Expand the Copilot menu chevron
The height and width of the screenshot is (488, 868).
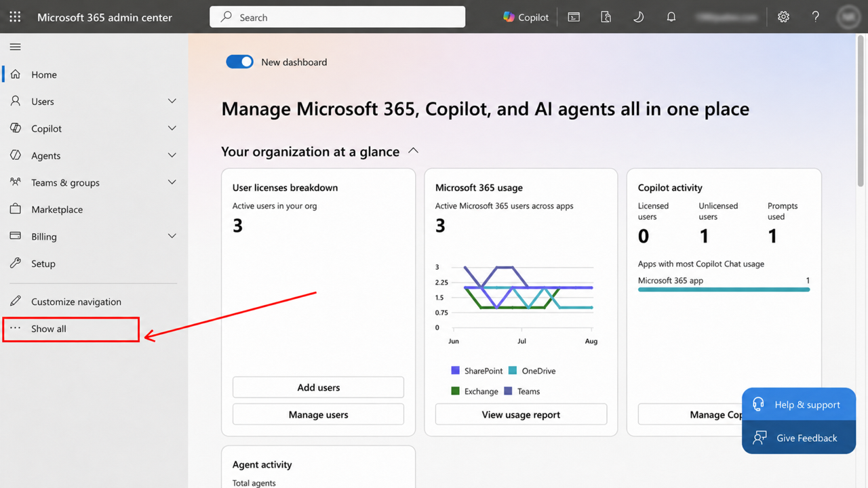point(172,128)
